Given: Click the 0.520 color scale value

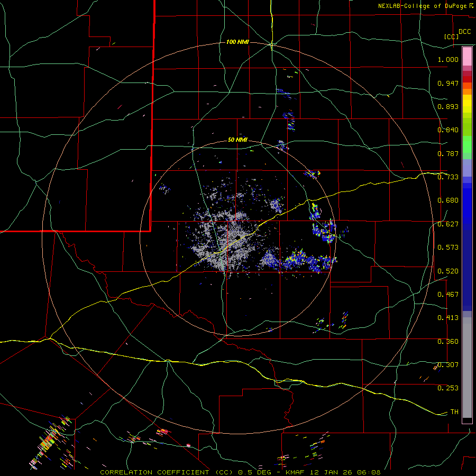Looking at the screenshot, I should coord(448,271).
